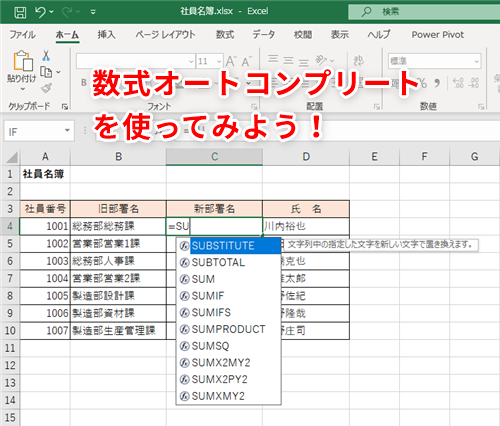Click the Copy icon
Screen dimensions: 500x426
[x=46, y=72]
